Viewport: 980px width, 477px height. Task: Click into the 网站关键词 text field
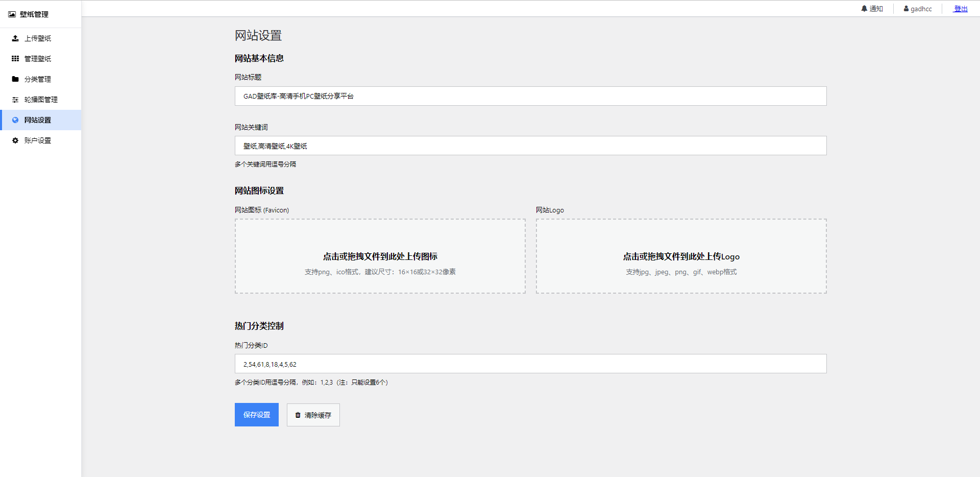[530, 146]
